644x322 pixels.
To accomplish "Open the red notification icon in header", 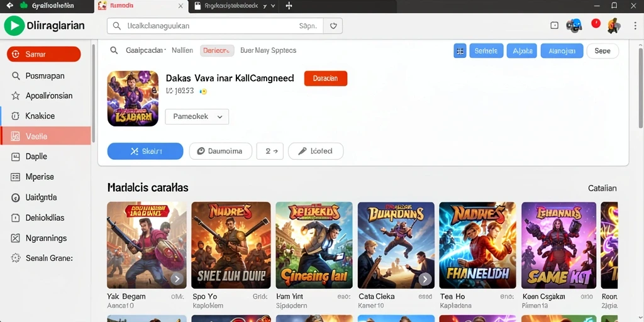I will point(596,23).
